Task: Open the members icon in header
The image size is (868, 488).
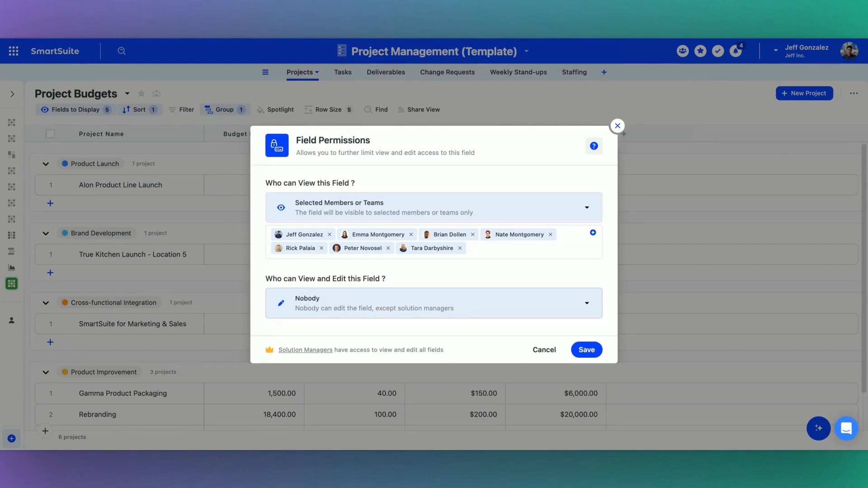Action: 683,51
